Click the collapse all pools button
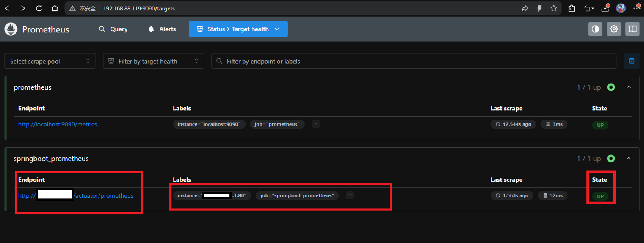 pyautogui.click(x=632, y=61)
